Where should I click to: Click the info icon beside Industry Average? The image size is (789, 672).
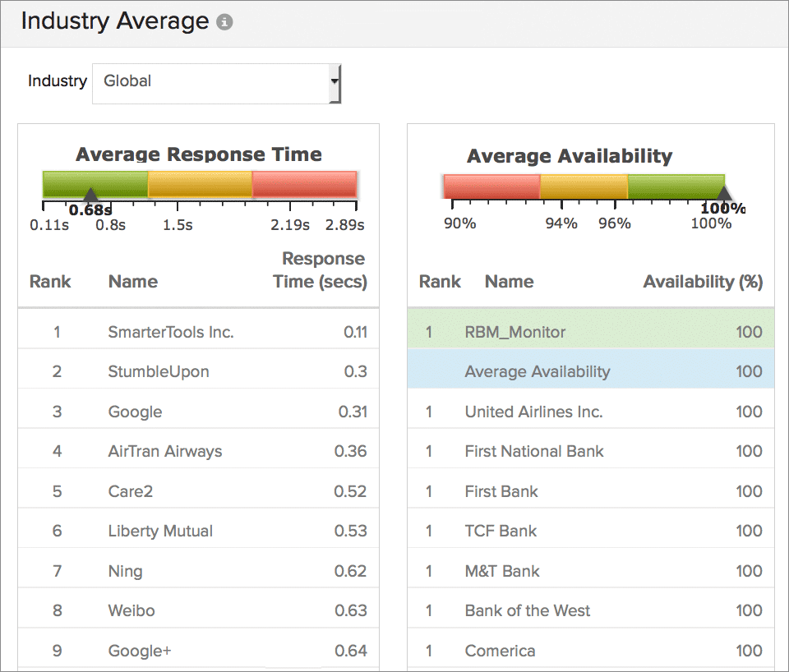(x=224, y=23)
